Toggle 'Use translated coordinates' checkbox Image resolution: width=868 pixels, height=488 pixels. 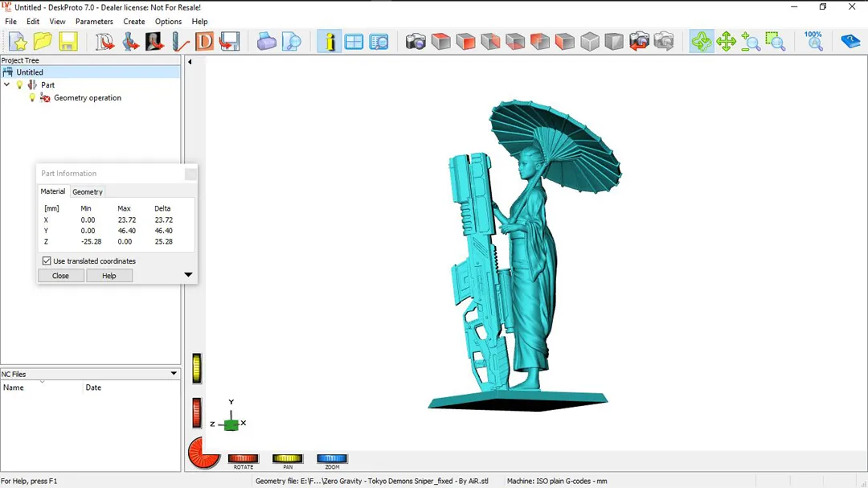point(47,261)
